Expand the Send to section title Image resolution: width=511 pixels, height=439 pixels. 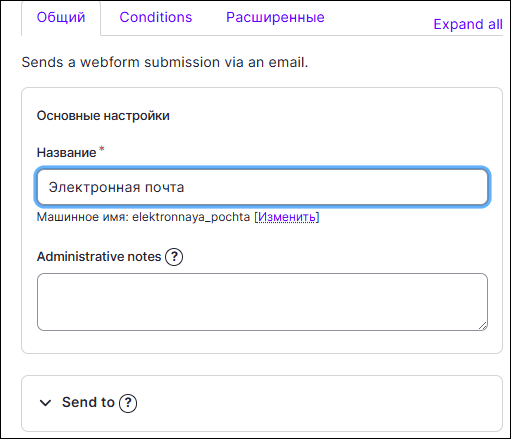click(x=88, y=402)
